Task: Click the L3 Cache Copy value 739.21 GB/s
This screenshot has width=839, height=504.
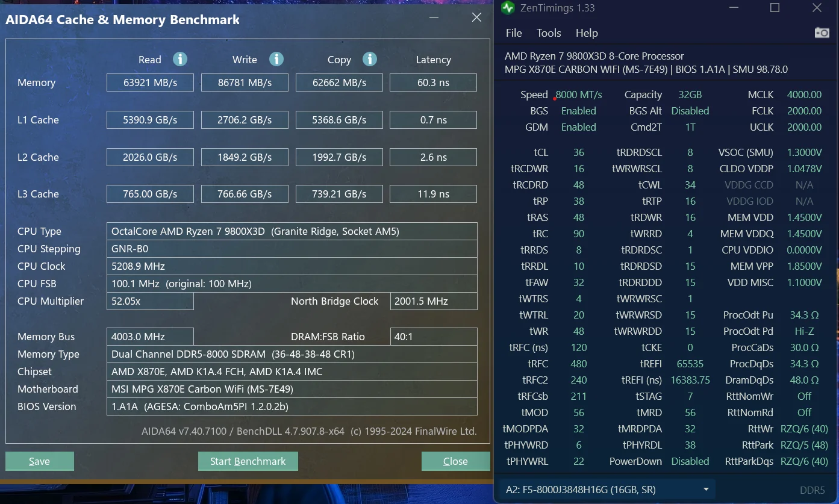Action: [x=339, y=194]
